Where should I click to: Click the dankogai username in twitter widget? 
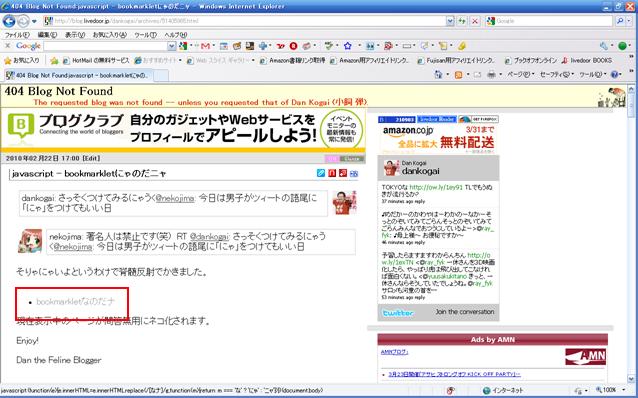(420, 171)
